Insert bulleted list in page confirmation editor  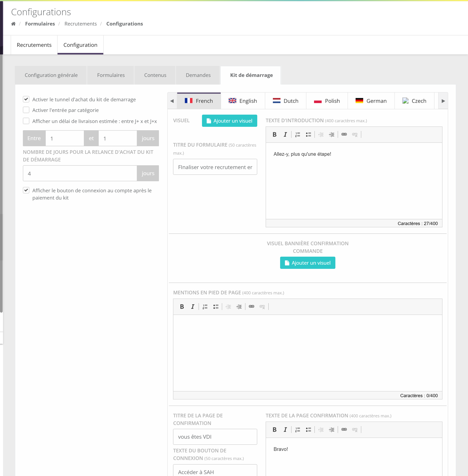click(309, 430)
